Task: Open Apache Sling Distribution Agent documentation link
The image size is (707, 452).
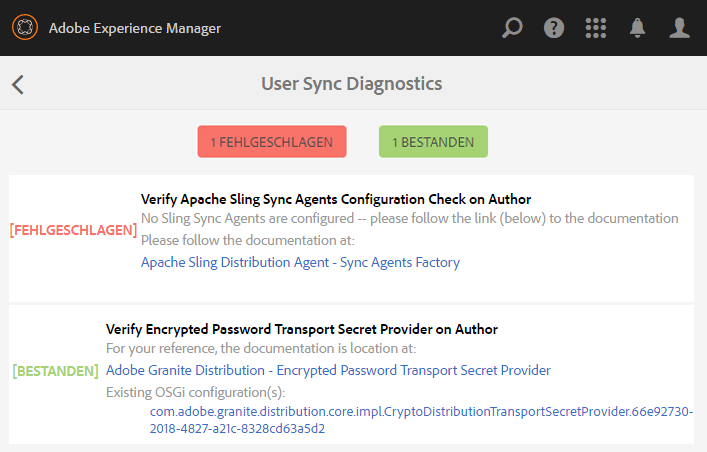Action: 300,263
